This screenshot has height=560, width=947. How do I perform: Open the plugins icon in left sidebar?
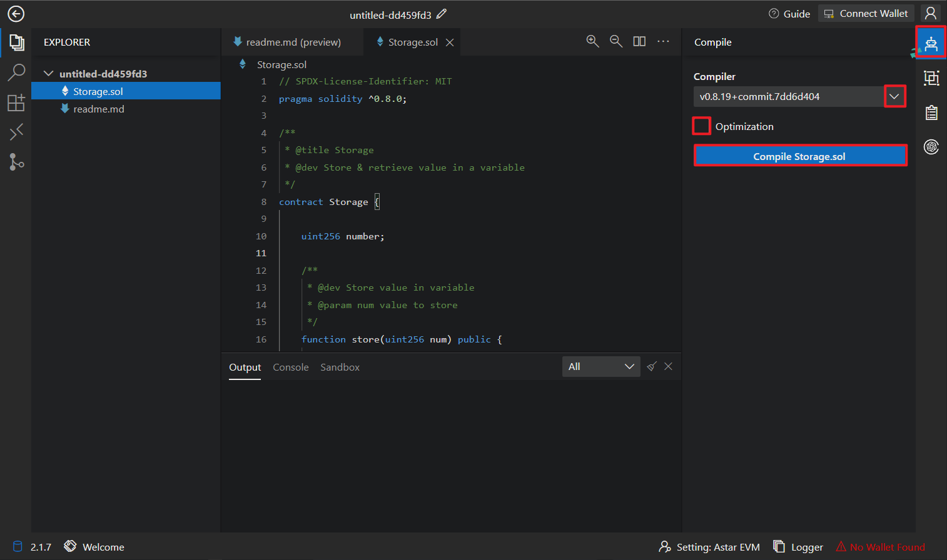click(16, 102)
